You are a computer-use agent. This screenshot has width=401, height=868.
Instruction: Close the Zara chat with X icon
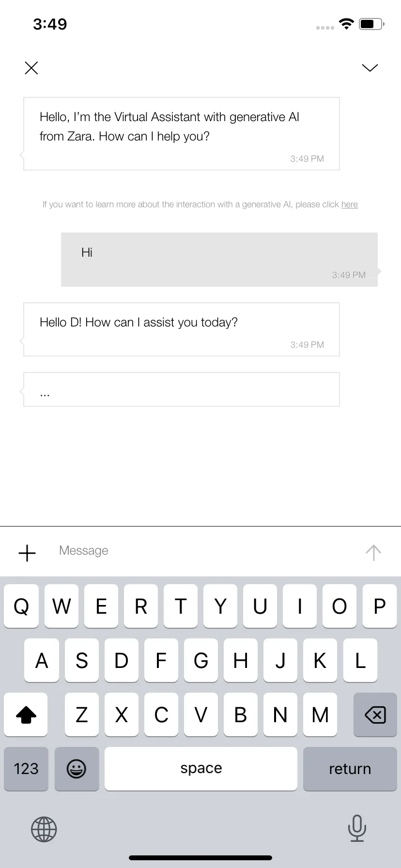tap(31, 68)
